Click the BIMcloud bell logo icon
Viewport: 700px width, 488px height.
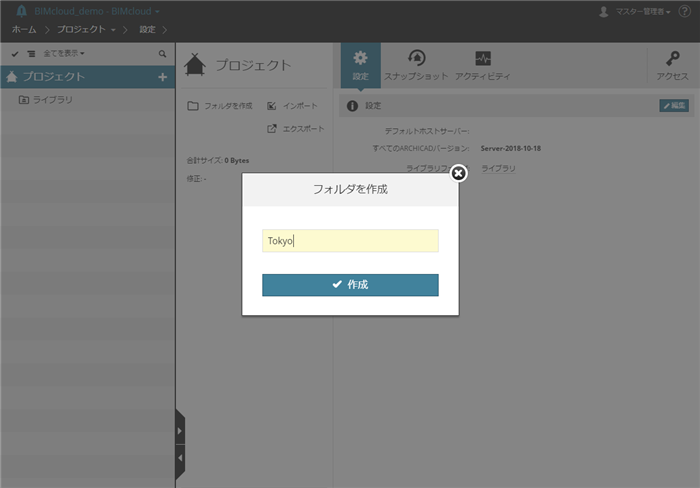(x=21, y=11)
